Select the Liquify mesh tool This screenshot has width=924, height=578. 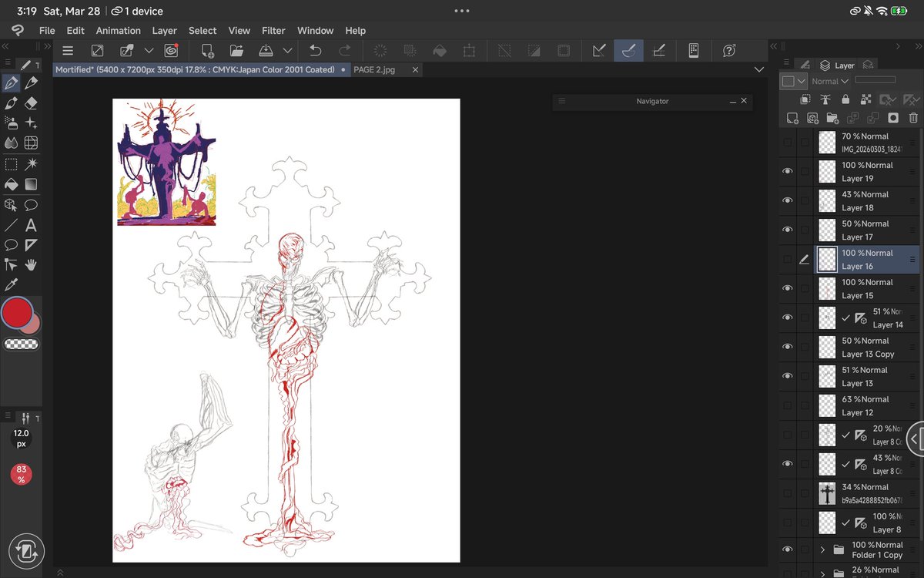31,143
